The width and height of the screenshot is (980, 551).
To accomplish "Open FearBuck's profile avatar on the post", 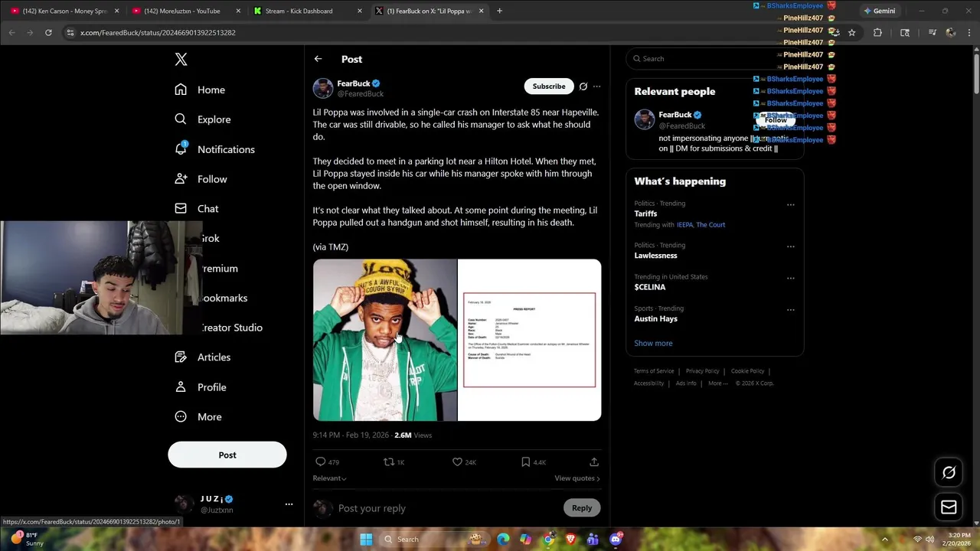I will pos(323,88).
